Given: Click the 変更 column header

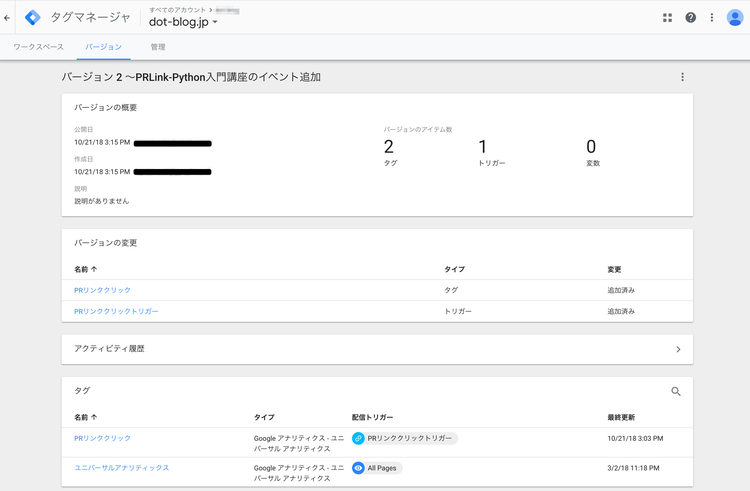Looking at the screenshot, I should click(614, 269).
